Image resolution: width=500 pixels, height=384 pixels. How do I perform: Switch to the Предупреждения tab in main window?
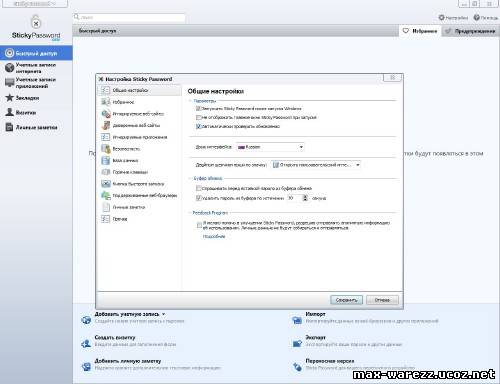(x=470, y=31)
